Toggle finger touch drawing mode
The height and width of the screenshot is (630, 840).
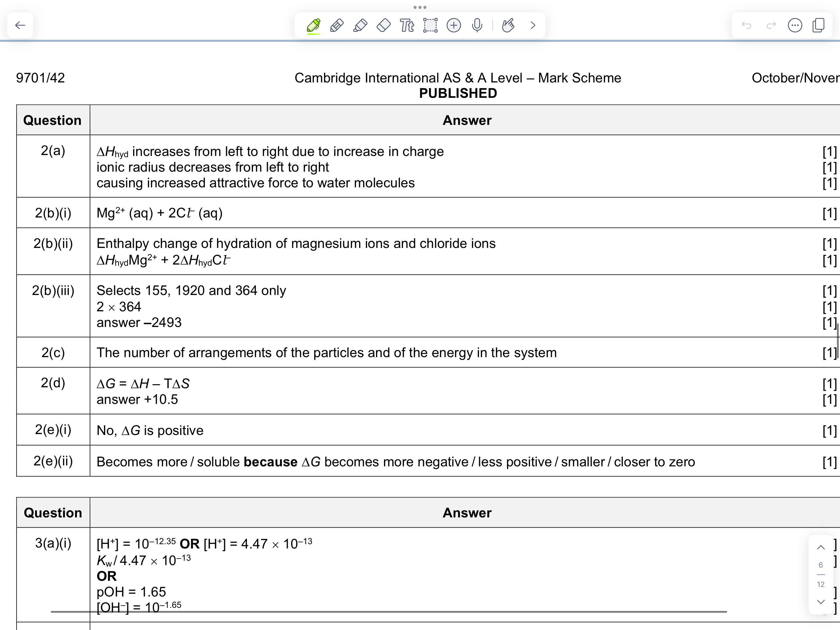click(508, 26)
